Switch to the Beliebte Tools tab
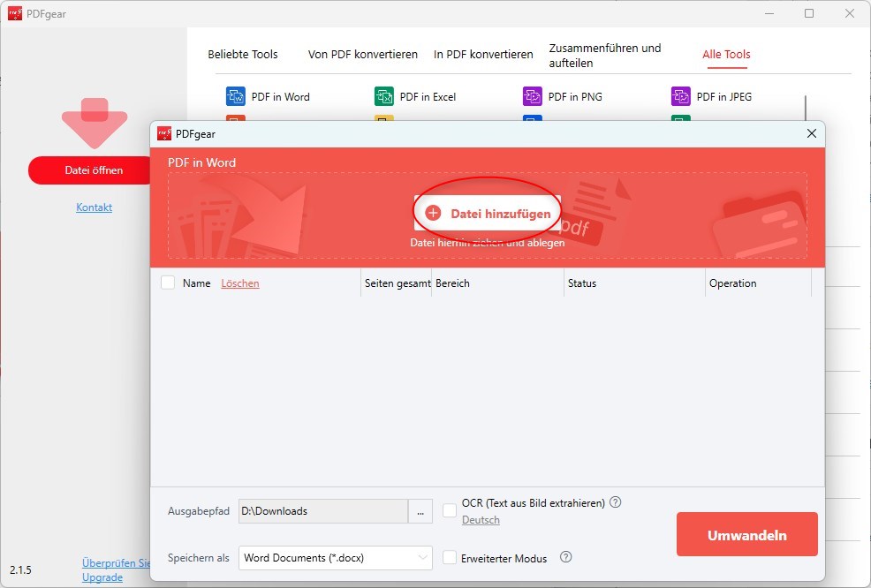The image size is (871, 588). pyautogui.click(x=243, y=55)
